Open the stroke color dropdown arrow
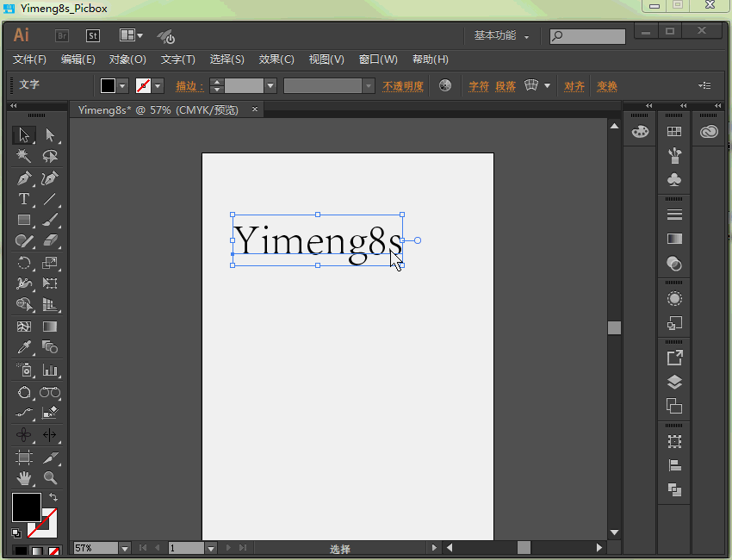Screen dimensions: 732x560 tap(158, 86)
